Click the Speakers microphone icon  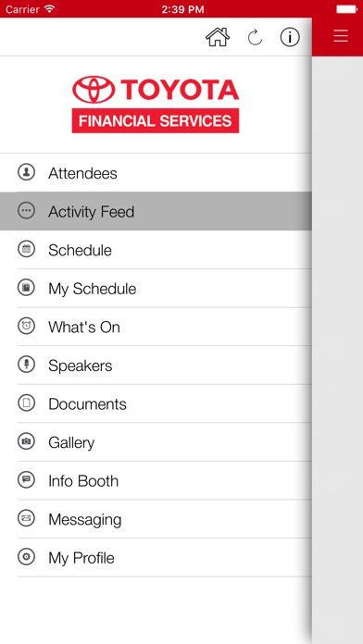click(x=26, y=365)
